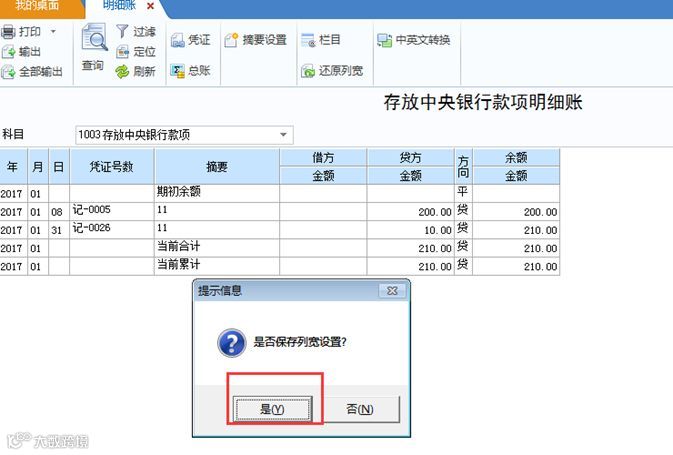Click the 输出 label text
This screenshot has width=673, height=455.
(x=30, y=52)
